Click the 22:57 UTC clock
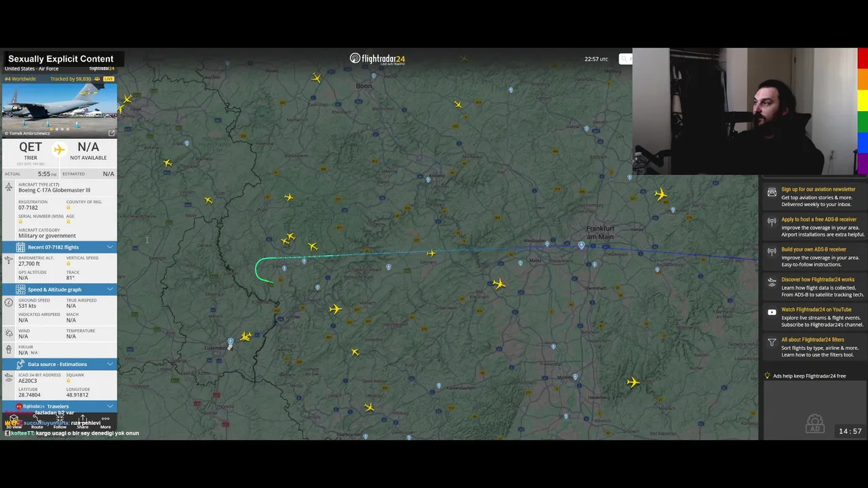Viewport: 868px width, 488px height. 596,59
